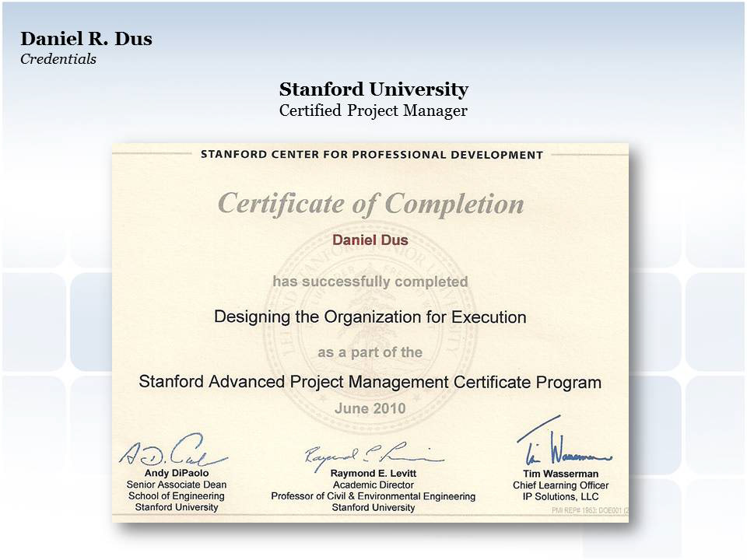Click "Stanford University" below School of Engineering
Viewport: 747px width, 560px height.
[177, 507]
